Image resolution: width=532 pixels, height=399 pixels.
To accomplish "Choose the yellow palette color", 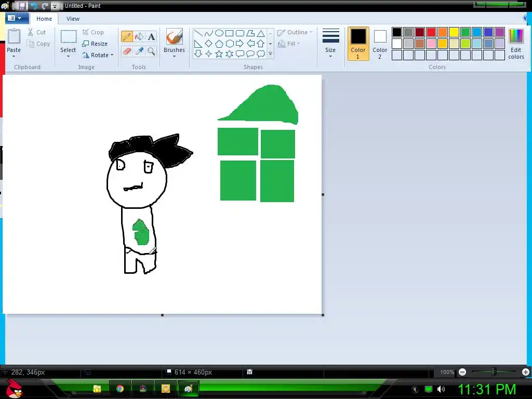I will coord(454,32).
